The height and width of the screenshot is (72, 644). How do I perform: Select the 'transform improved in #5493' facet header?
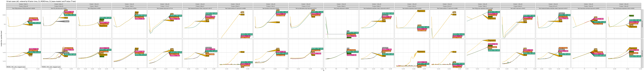point(270,8)
